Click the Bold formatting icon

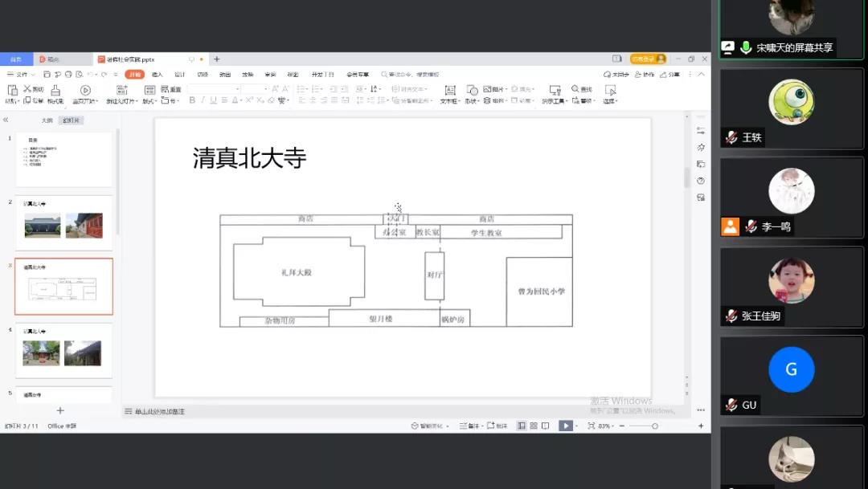pos(192,100)
